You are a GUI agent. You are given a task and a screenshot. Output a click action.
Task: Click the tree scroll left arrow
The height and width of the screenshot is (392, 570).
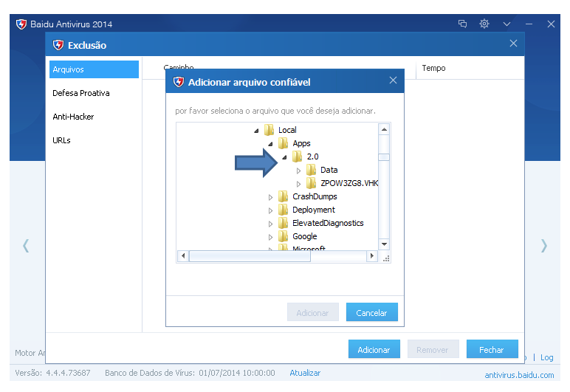(183, 255)
